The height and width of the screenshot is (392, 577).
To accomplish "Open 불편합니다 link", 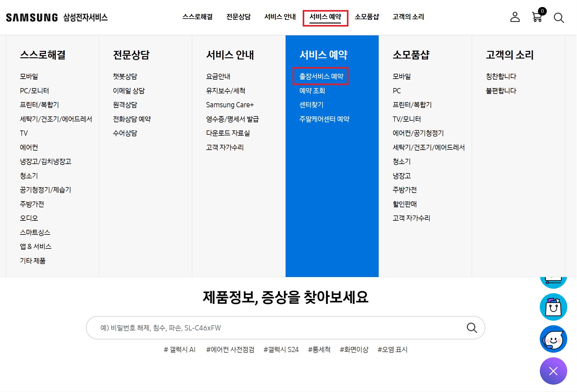I will tap(501, 91).
